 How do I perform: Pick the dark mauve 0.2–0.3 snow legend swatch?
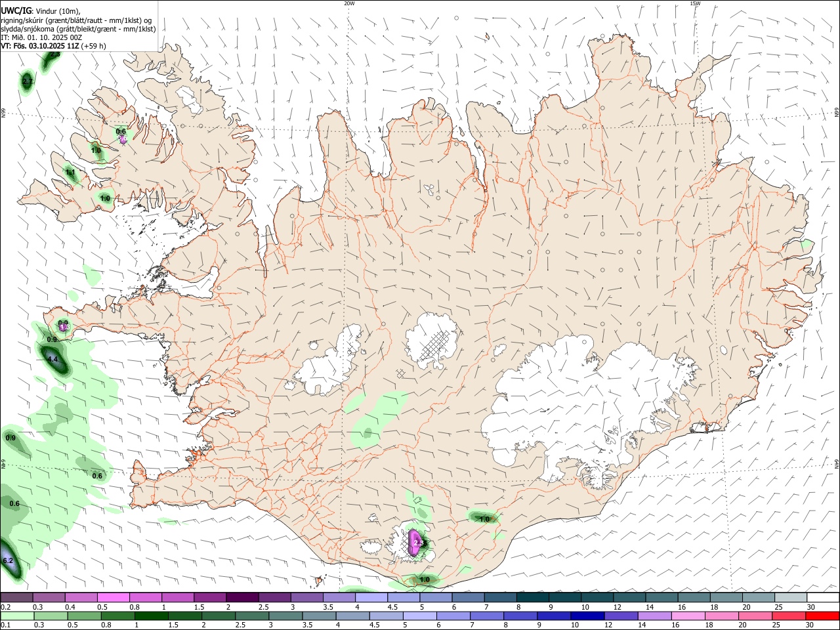pos(16,597)
